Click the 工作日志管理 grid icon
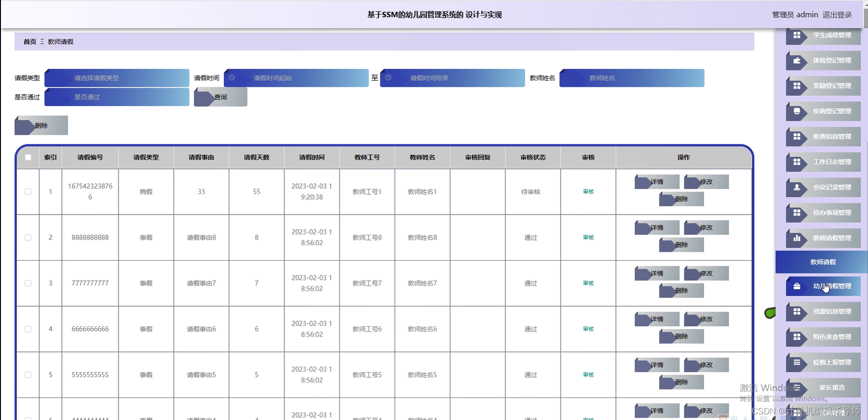Viewport: 868px width, 420px height. click(x=796, y=162)
